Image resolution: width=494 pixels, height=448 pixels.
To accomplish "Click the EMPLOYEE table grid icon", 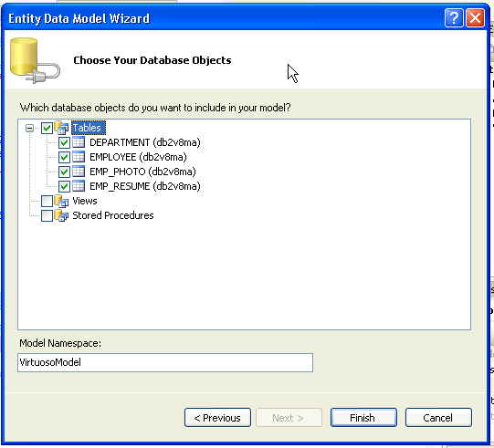I will pyautogui.click(x=79, y=157).
